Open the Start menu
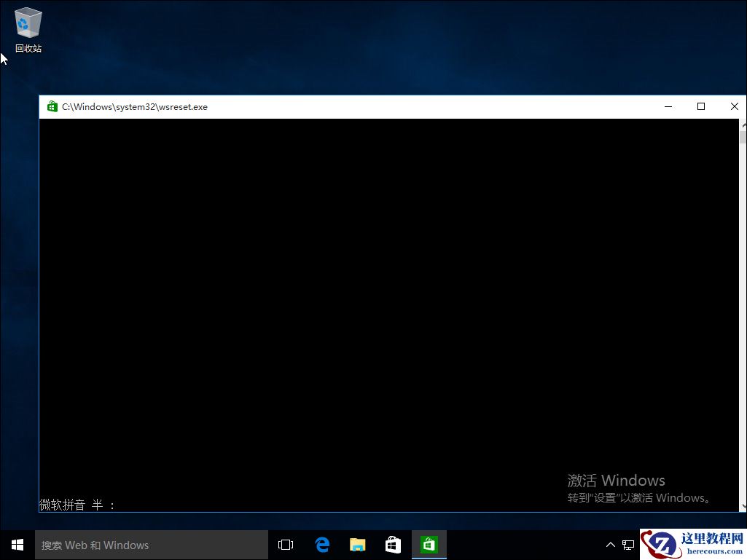This screenshot has width=747, height=560. [x=17, y=544]
